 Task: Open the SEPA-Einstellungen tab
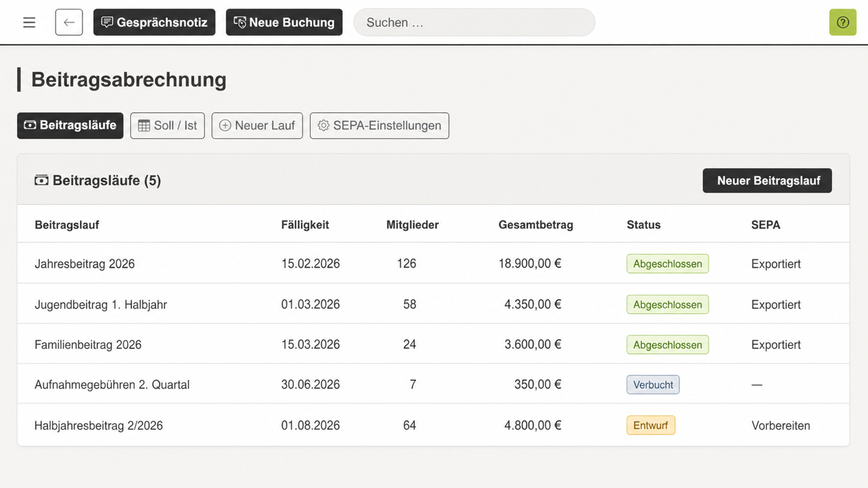pos(380,125)
